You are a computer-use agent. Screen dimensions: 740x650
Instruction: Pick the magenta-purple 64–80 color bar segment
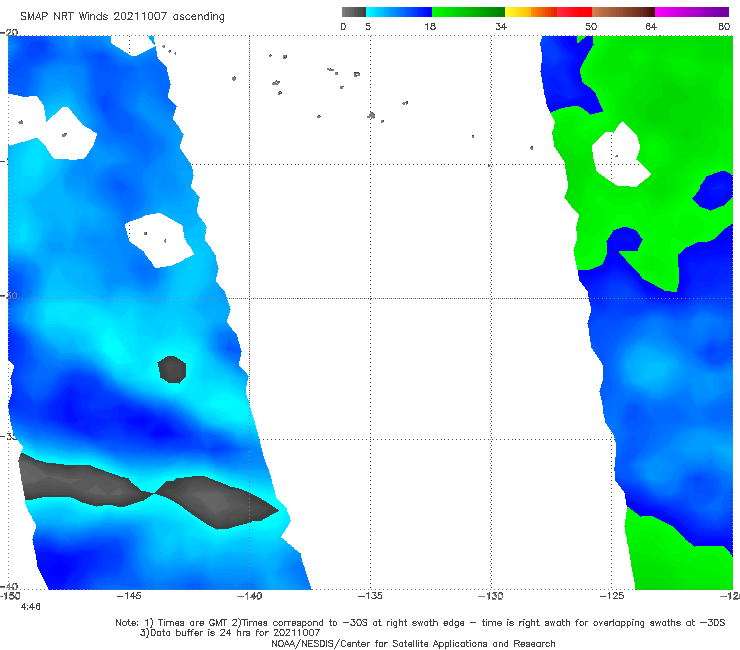[692, 12]
